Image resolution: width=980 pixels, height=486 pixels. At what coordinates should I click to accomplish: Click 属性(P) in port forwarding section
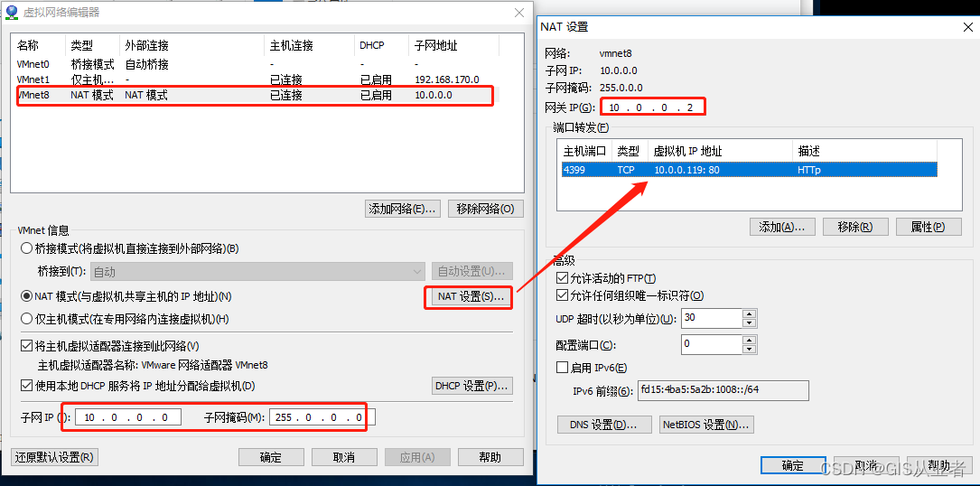click(x=929, y=227)
